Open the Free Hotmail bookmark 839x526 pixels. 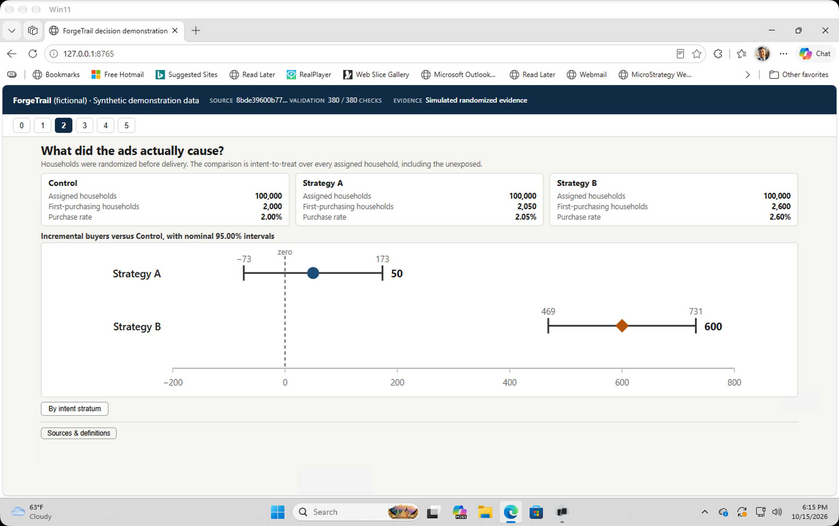click(x=118, y=74)
